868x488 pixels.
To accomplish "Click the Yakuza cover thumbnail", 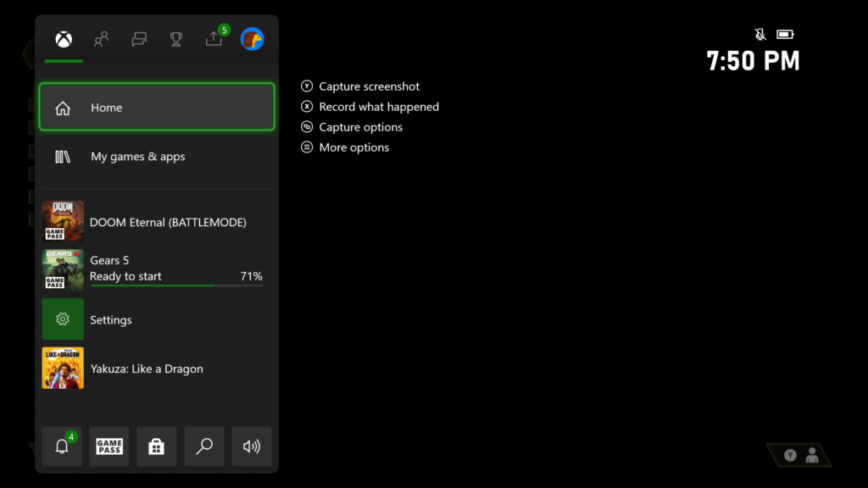I will [x=63, y=368].
